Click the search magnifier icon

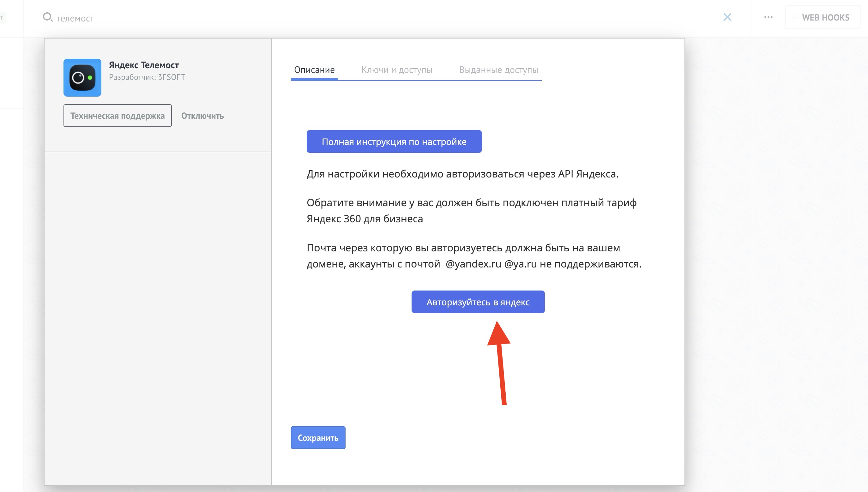48,17
